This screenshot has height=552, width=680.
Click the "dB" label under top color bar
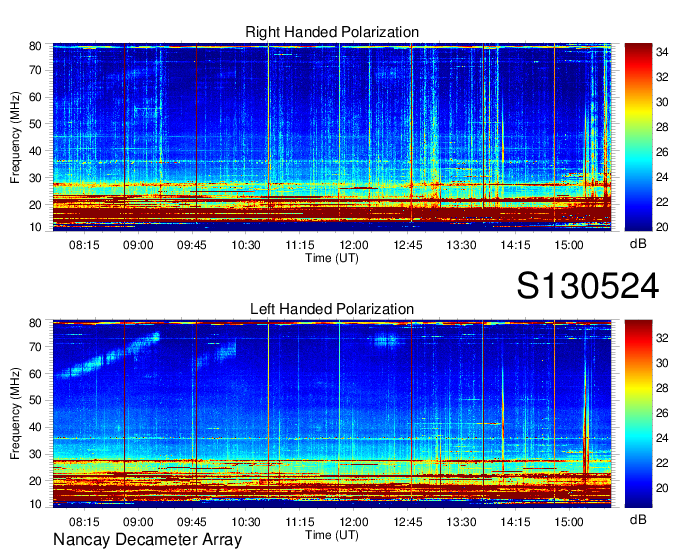coord(638,244)
